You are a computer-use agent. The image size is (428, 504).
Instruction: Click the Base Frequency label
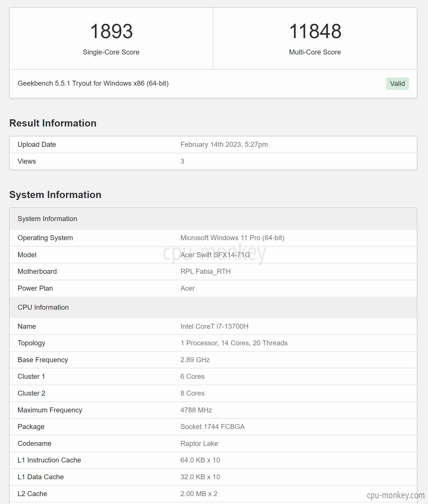pos(43,360)
